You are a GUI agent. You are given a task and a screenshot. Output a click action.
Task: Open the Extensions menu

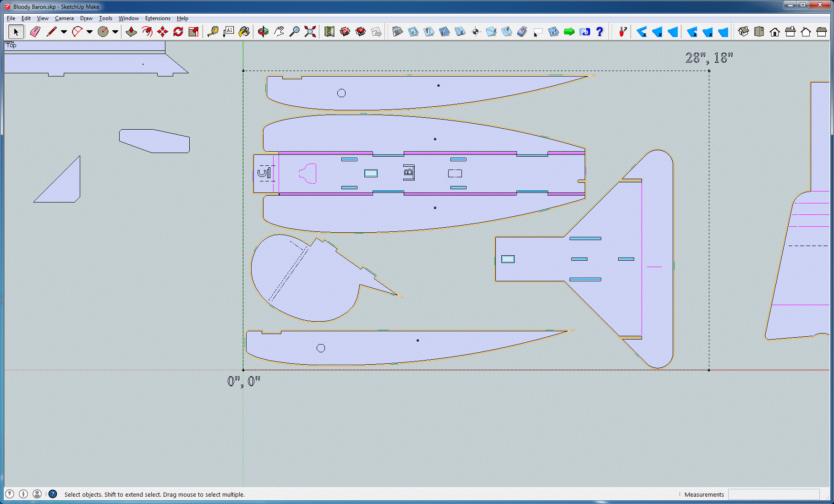(158, 18)
